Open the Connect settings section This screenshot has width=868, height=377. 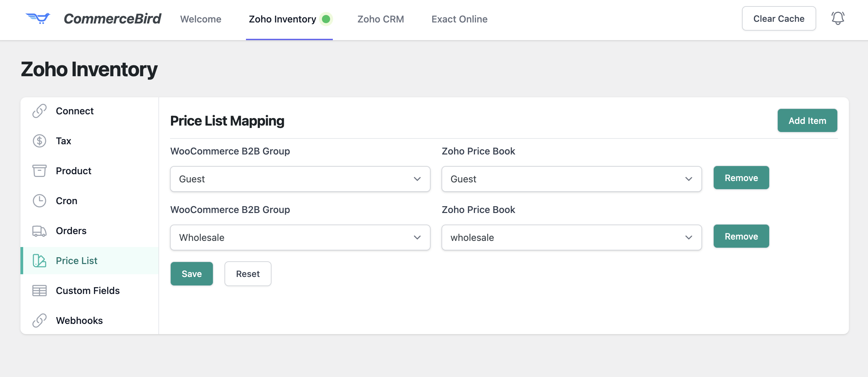pos(90,111)
